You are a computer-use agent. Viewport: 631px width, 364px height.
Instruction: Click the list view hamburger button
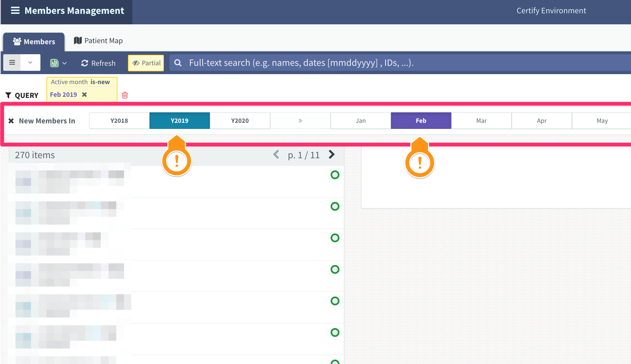pyautogui.click(x=12, y=63)
